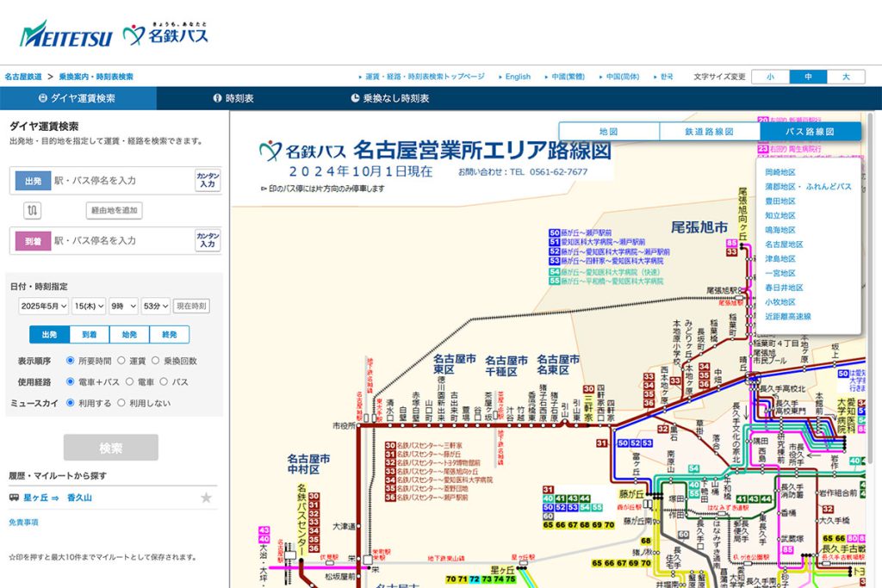Open the hour dropdown 9時

pyautogui.click(x=123, y=306)
